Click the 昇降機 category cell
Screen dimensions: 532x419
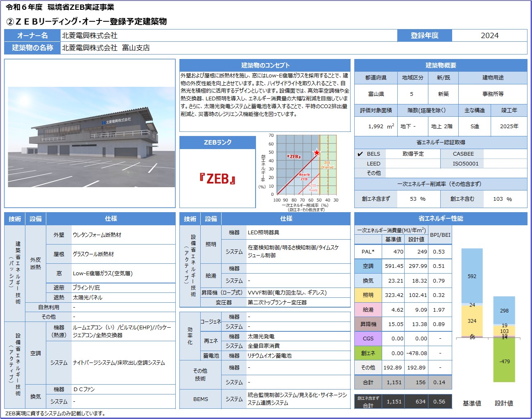click(368, 324)
